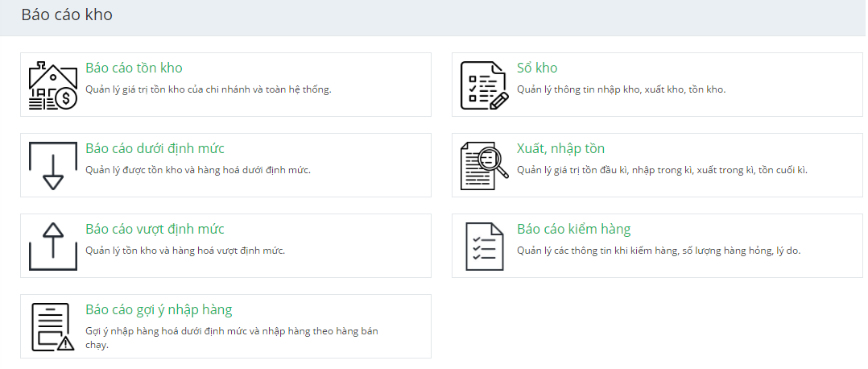Click the downward arrow icon for below-minimum report
Screen dimensions: 868x369
point(52,166)
